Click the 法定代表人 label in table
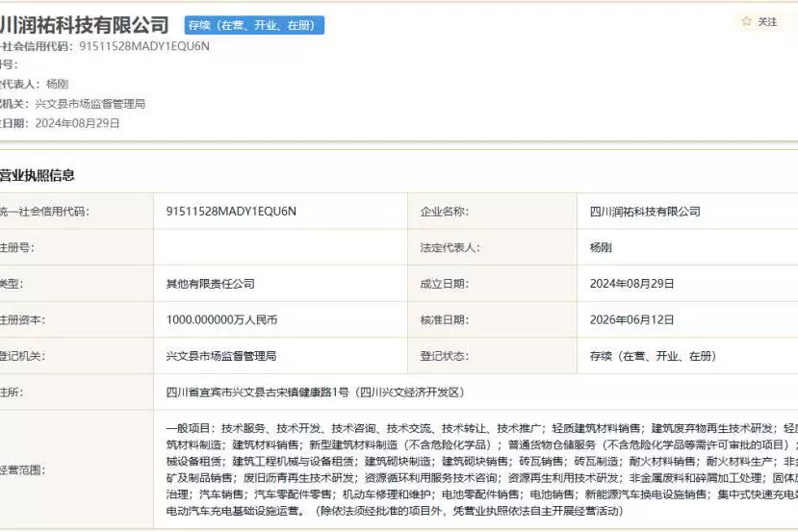Image resolution: width=798 pixels, height=532 pixels. click(x=450, y=247)
